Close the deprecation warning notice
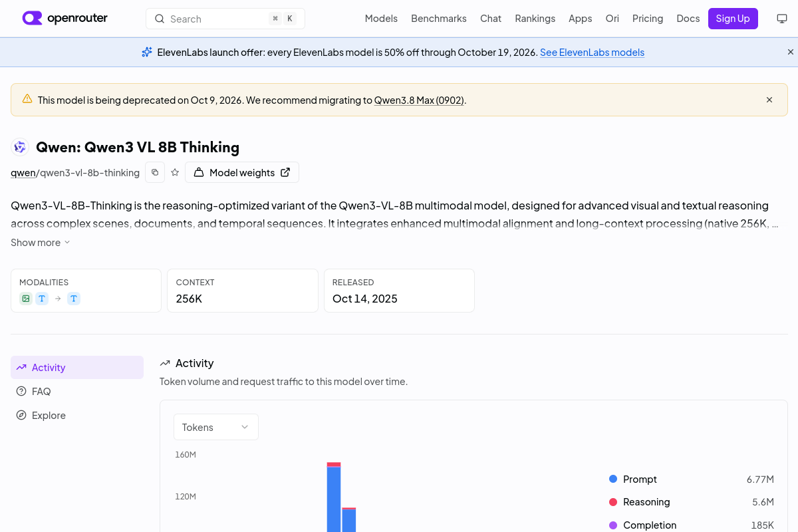This screenshot has width=798, height=532. (769, 100)
